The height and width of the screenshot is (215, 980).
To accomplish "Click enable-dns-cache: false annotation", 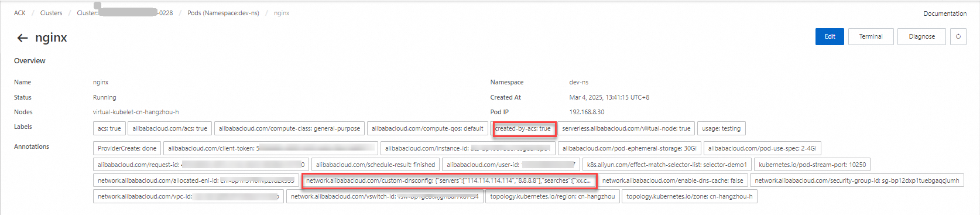I will pos(673,180).
